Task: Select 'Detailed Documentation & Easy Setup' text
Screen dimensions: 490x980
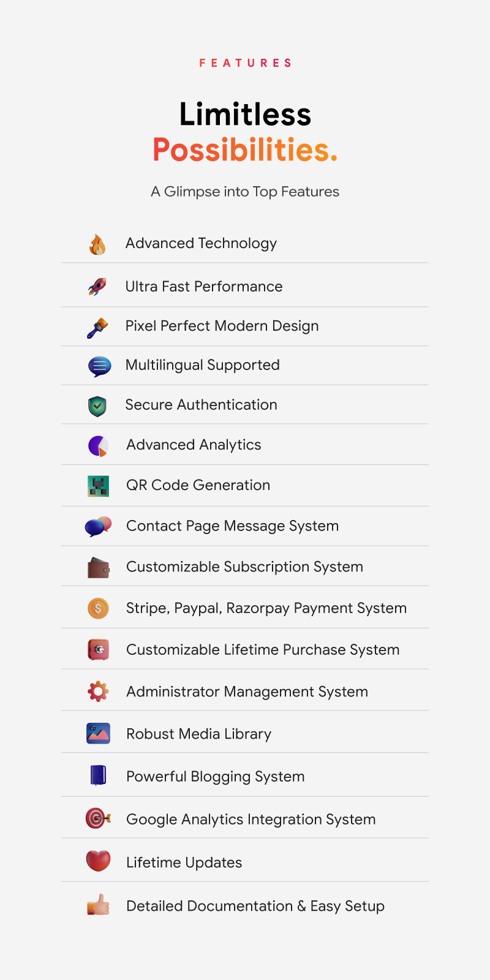Action: point(255,906)
